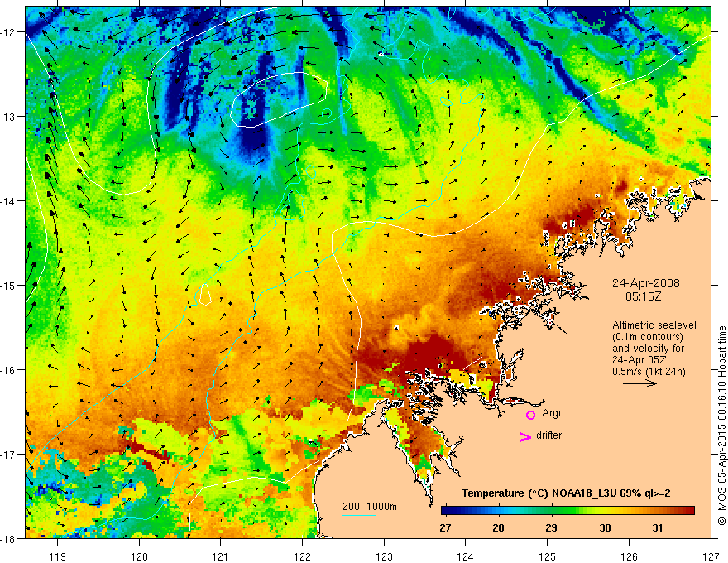This screenshot has width=728, height=563.
Task: Click the 24-Apr-2008 date label
Action: pyautogui.click(x=646, y=283)
